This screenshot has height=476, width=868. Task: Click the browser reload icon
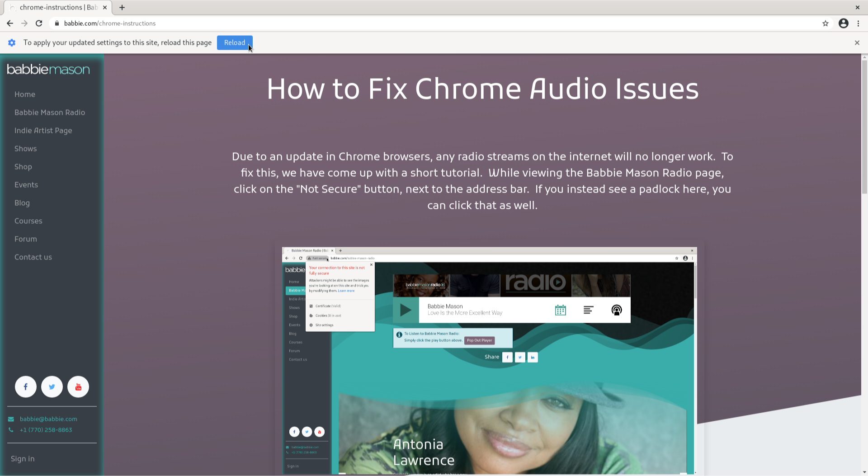[39, 24]
